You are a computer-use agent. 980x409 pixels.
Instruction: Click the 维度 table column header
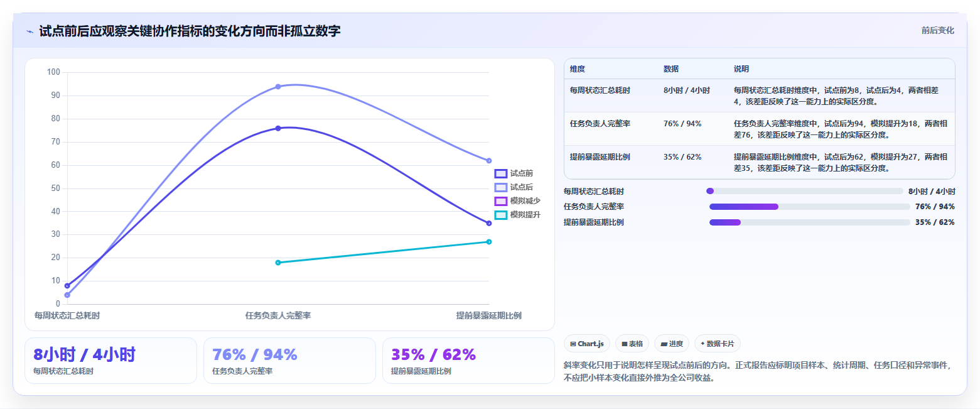[578, 69]
